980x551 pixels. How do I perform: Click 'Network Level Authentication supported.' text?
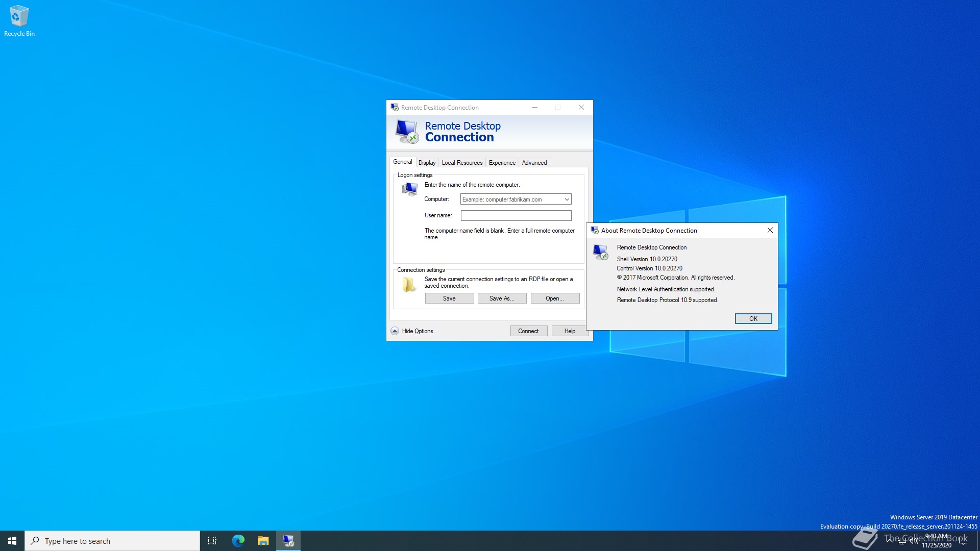tap(666, 289)
